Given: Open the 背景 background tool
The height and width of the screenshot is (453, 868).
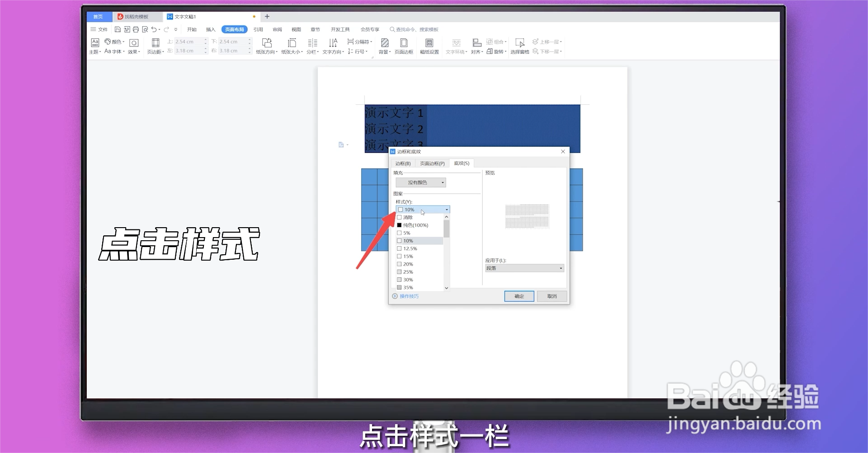Looking at the screenshot, I should click(385, 46).
